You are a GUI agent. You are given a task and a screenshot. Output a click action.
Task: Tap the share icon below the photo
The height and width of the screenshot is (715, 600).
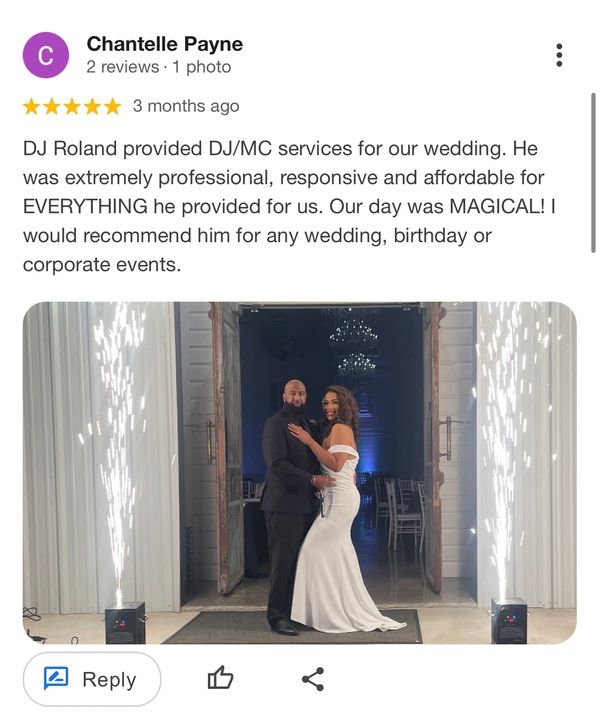point(313,679)
